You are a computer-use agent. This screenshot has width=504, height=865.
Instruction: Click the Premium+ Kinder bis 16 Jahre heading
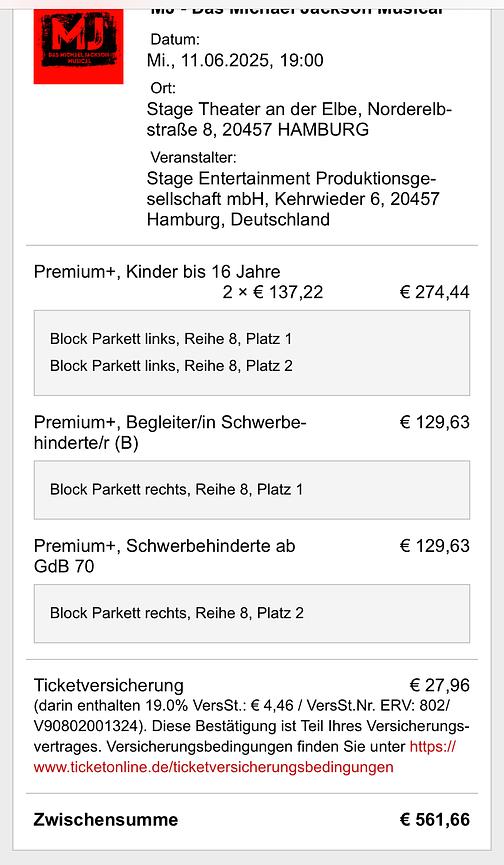pyautogui.click(x=157, y=271)
